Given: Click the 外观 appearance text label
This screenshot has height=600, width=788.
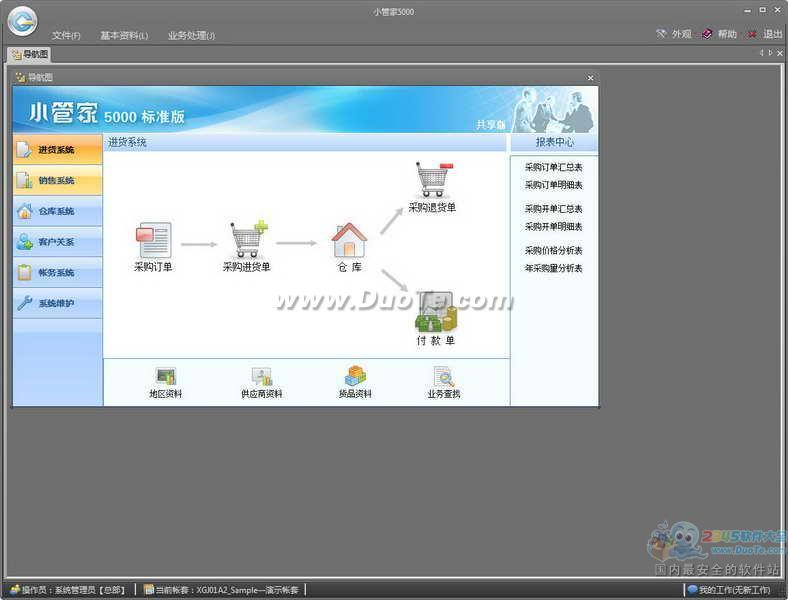Looking at the screenshot, I should coord(681,34).
